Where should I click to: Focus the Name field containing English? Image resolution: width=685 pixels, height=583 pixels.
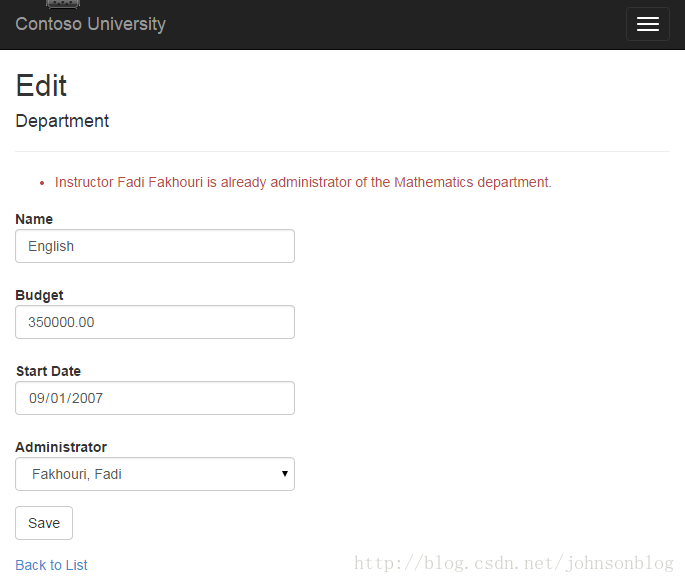[x=155, y=246]
